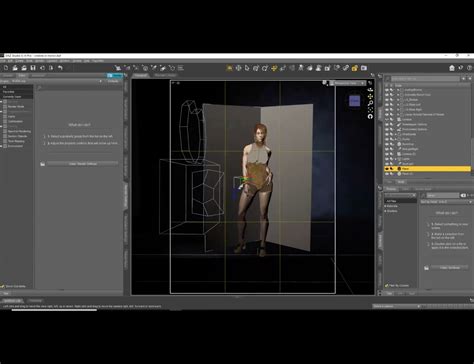Open the Sort by Name dropdown

click(x=446, y=202)
